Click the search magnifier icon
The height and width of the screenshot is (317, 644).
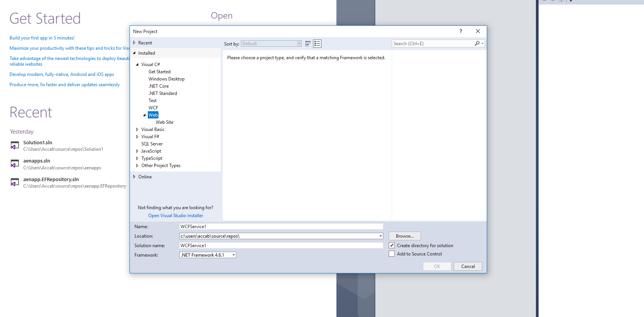point(477,44)
